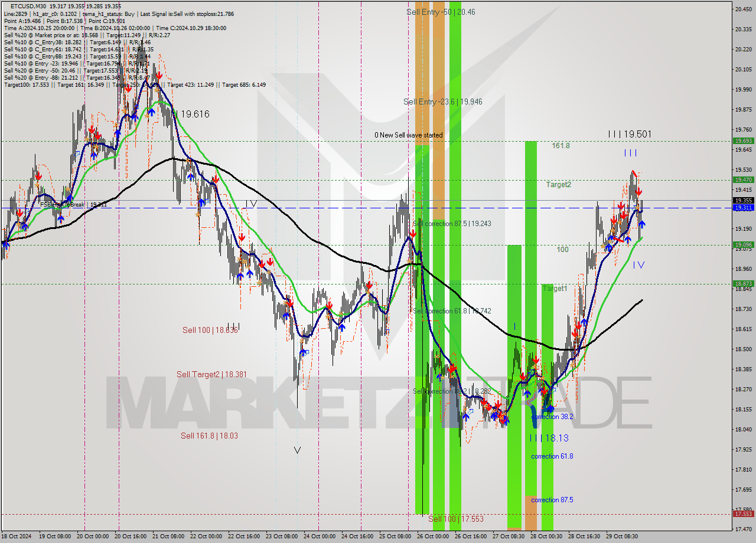The width and height of the screenshot is (756, 543).
Task: Select 'Sell correction 61.8 | 18.742' label
Action: coord(452,311)
